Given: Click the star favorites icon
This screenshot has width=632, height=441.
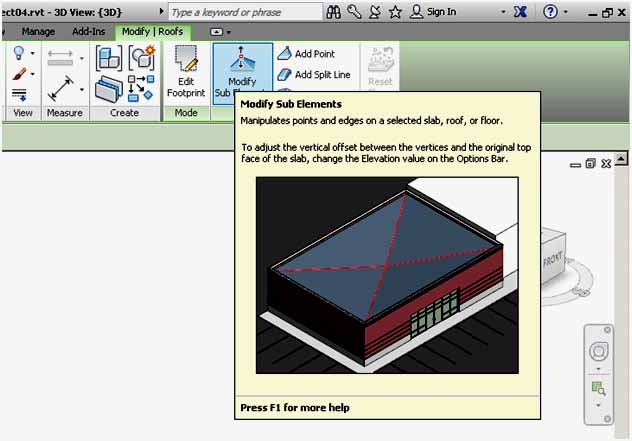Looking at the screenshot, I should [x=395, y=12].
